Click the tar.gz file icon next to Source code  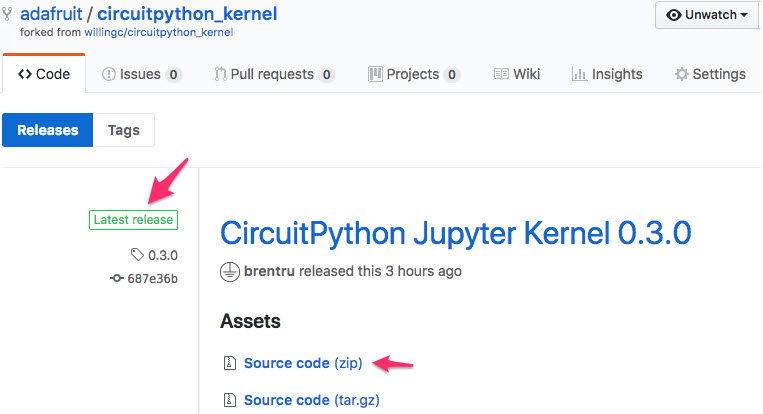230,400
